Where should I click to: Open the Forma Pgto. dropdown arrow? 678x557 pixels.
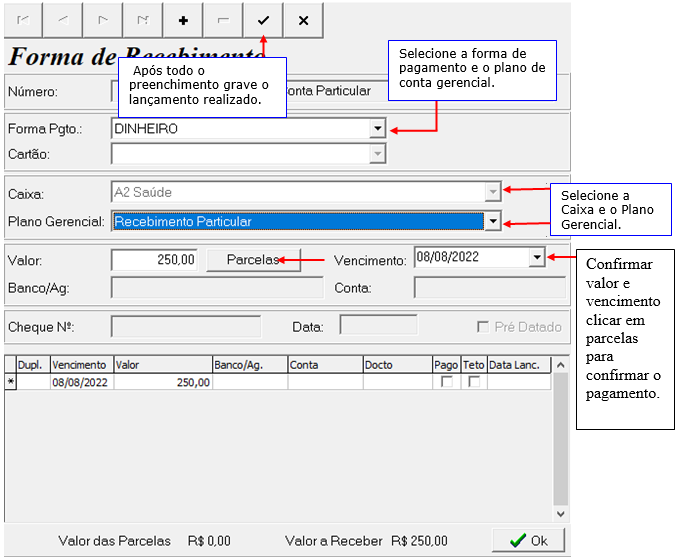click(377, 128)
